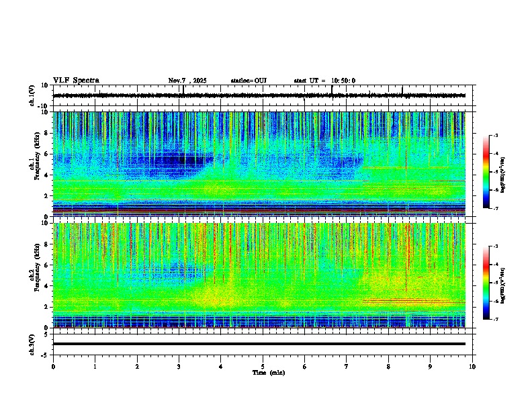The image size is (532, 411).
Task: Click the ch.3 voltage waveform trace
Action: click(259, 344)
